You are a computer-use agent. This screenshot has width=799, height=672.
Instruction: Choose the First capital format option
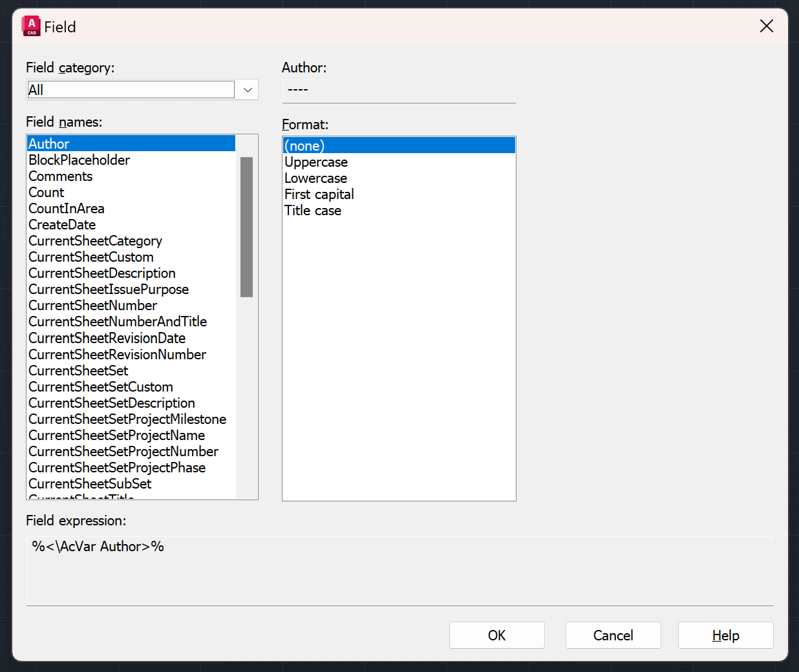(x=319, y=194)
